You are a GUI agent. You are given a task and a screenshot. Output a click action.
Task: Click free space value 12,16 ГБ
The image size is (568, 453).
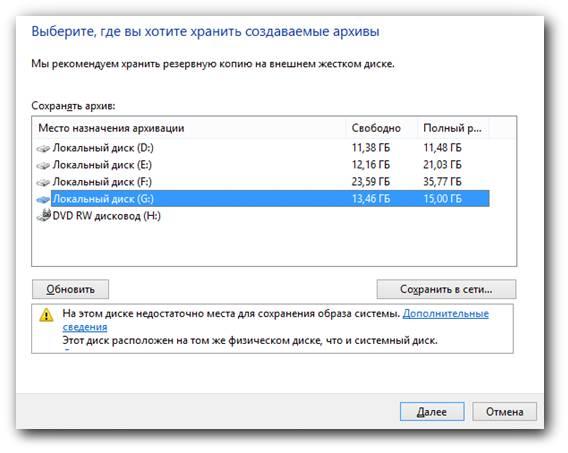371,165
